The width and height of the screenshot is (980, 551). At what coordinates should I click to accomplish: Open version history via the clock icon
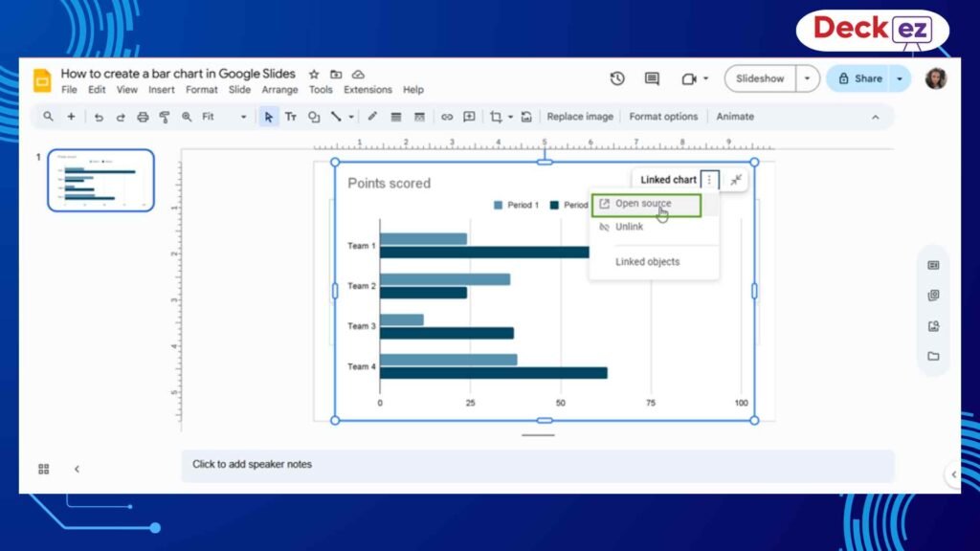(618, 78)
